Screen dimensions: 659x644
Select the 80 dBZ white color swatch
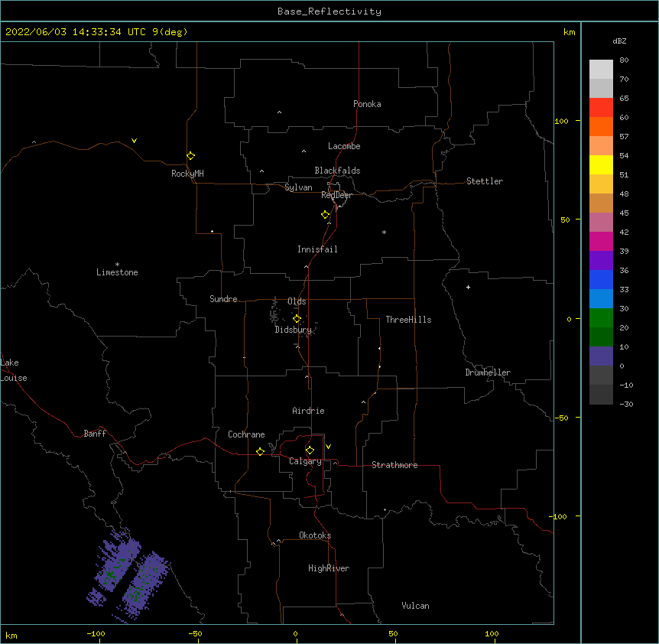click(601, 69)
